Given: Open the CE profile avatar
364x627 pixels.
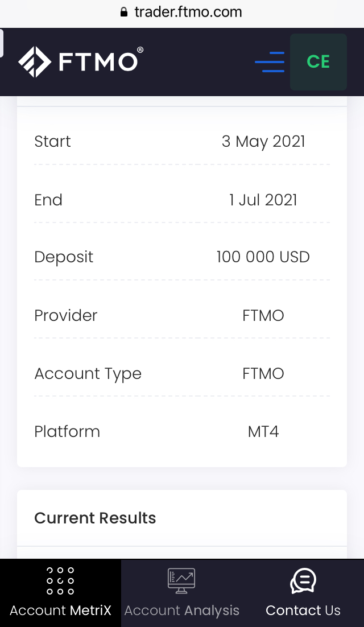Looking at the screenshot, I should click(318, 62).
